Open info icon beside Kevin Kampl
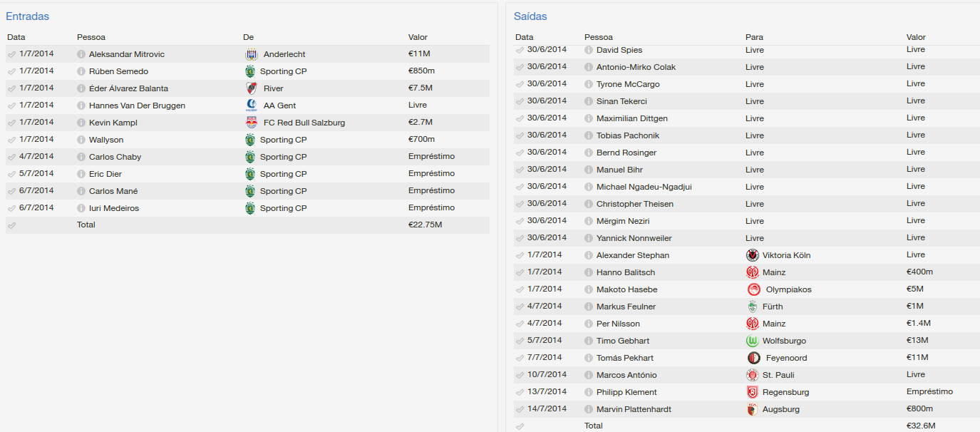The image size is (980, 432). click(81, 123)
